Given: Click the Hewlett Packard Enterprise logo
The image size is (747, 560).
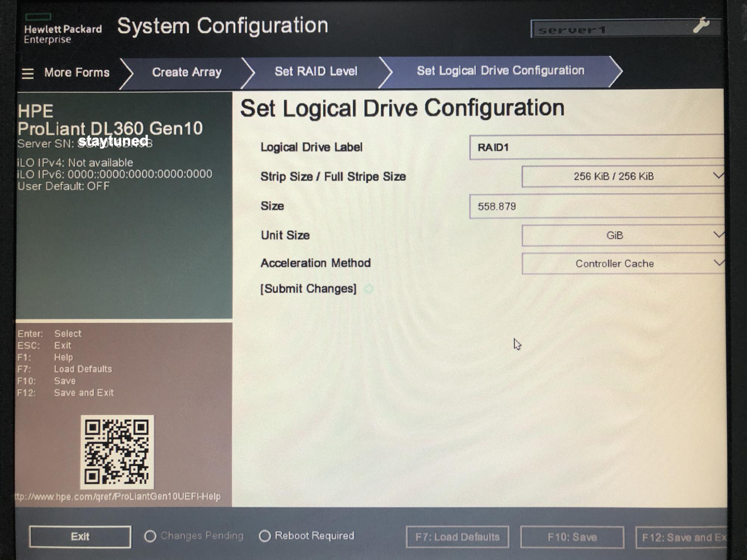Looking at the screenshot, I should 62,30.
